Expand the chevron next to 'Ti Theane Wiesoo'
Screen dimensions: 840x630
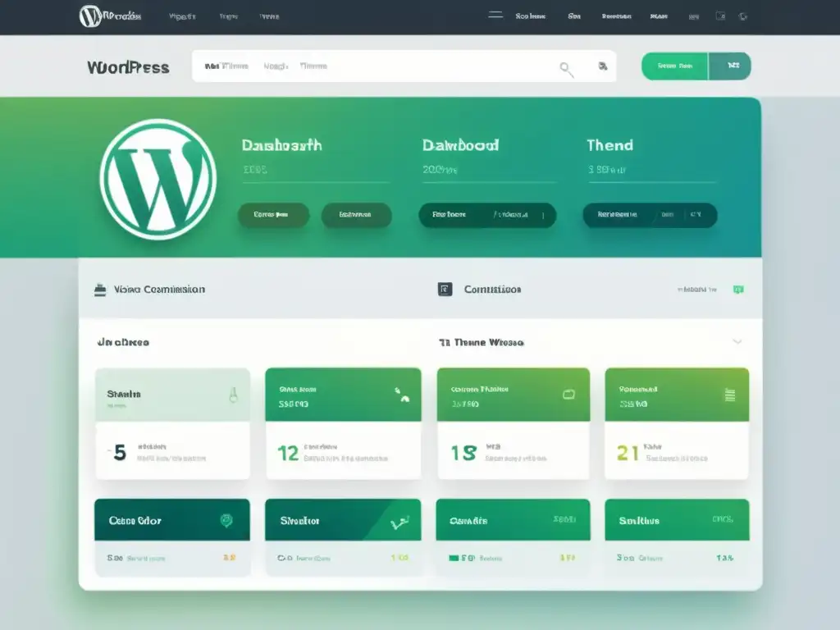(737, 342)
